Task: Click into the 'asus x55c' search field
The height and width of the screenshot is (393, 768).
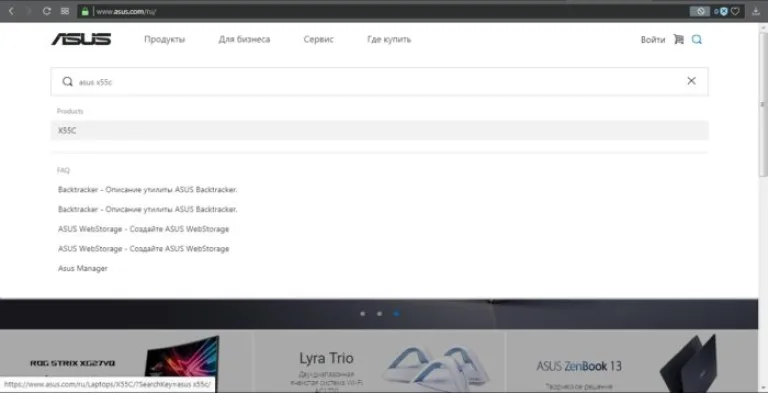Action: coord(380,81)
